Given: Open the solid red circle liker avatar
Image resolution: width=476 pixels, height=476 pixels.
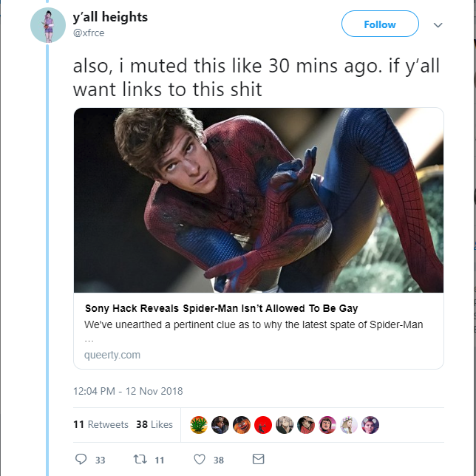Looking at the screenshot, I should pos(263,425).
